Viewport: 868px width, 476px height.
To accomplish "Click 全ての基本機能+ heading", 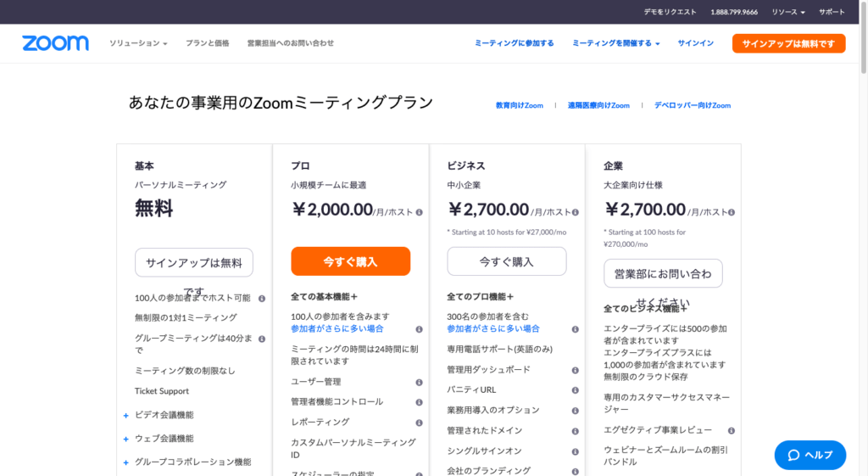I will click(x=325, y=297).
